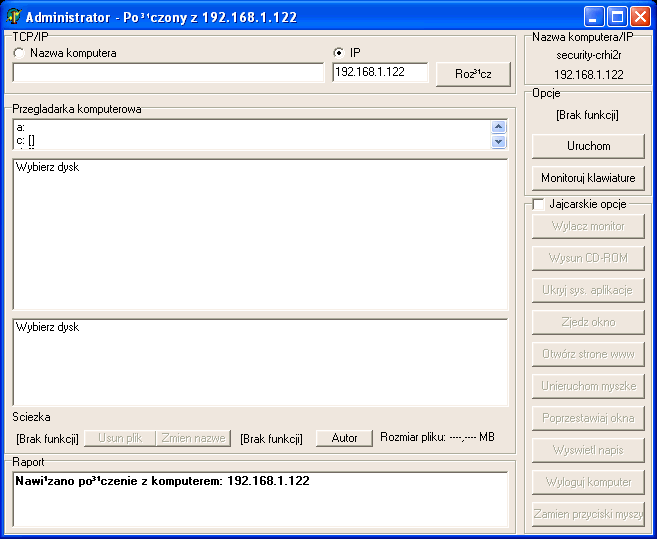
Task: Click the IP address input field
Action: [380, 73]
